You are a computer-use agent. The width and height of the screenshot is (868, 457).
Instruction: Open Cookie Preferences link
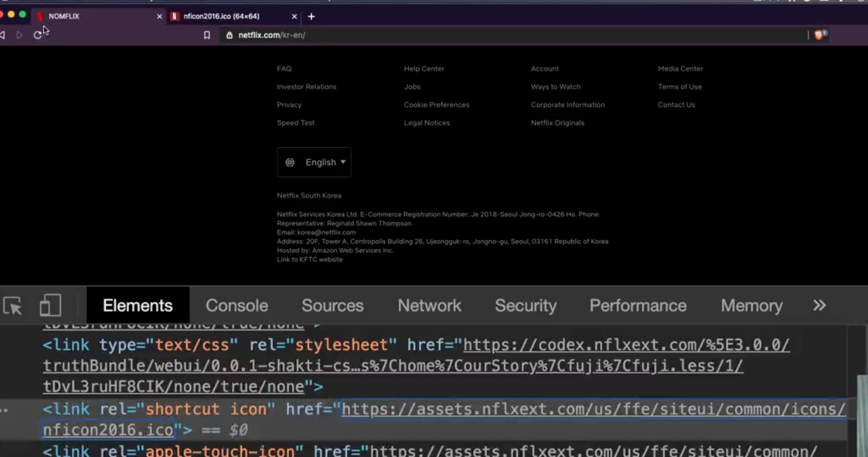tap(437, 105)
